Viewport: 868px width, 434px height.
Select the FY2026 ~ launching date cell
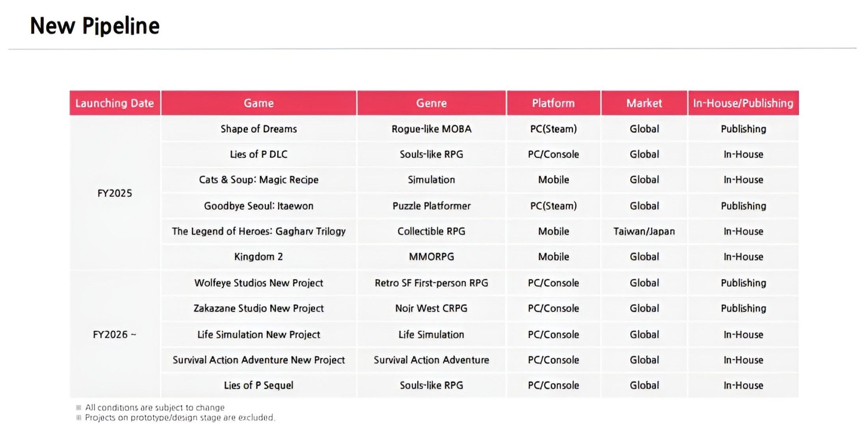coord(114,335)
